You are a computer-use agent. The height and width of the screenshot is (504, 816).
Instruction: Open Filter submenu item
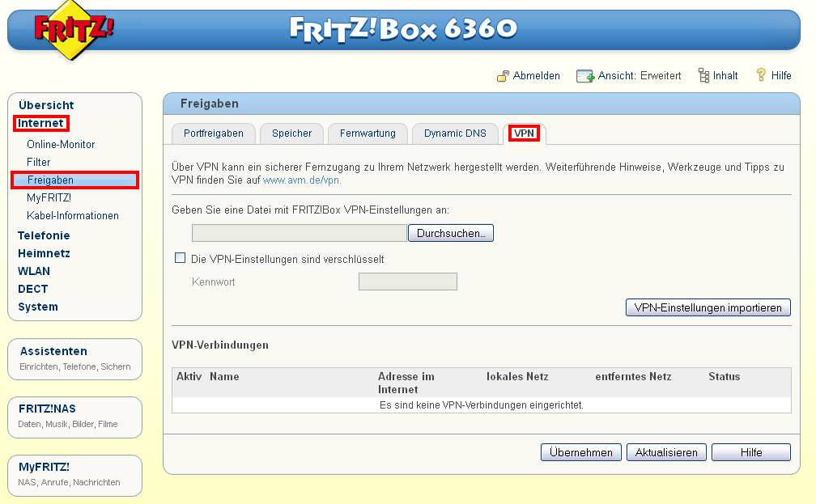click(39, 163)
